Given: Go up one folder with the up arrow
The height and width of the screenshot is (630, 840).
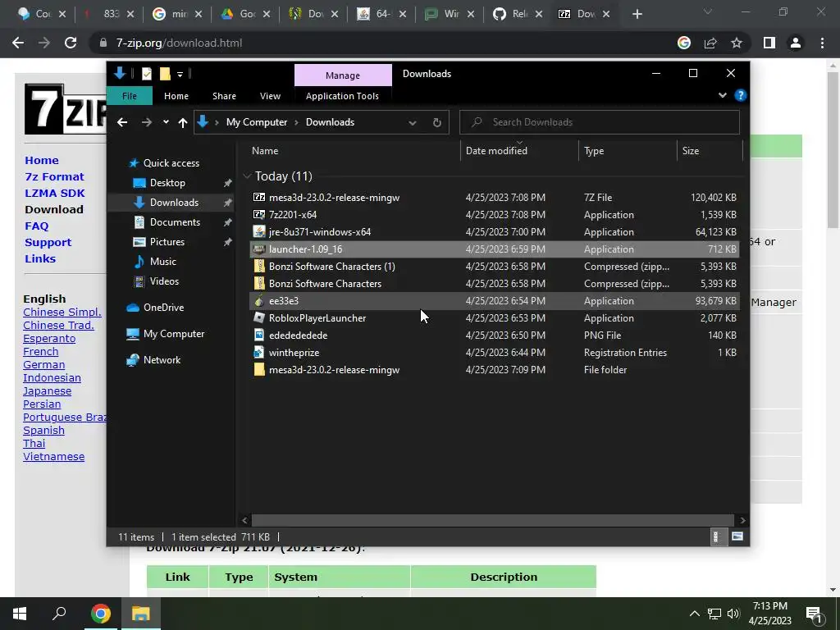Looking at the screenshot, I should 183,122.
